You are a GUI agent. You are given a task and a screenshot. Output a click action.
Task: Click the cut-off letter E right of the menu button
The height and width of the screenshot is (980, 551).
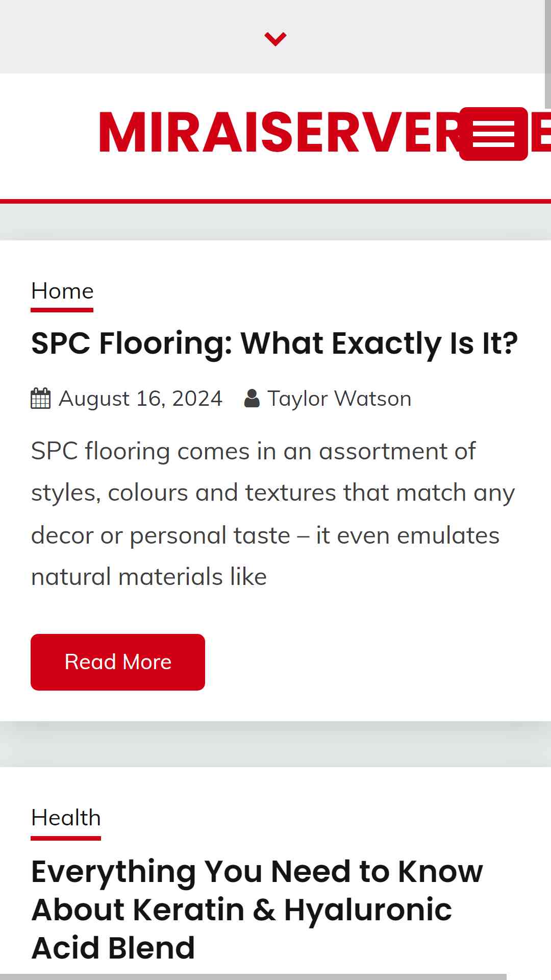point(540,133)
